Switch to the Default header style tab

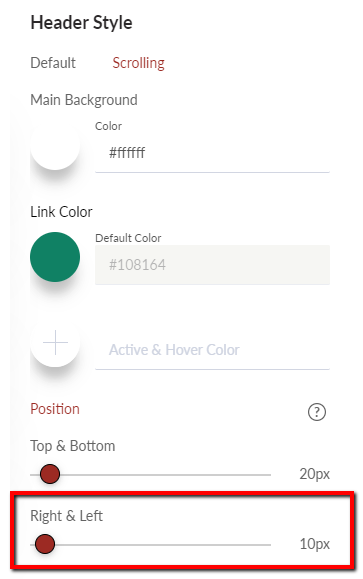(53, 63)
